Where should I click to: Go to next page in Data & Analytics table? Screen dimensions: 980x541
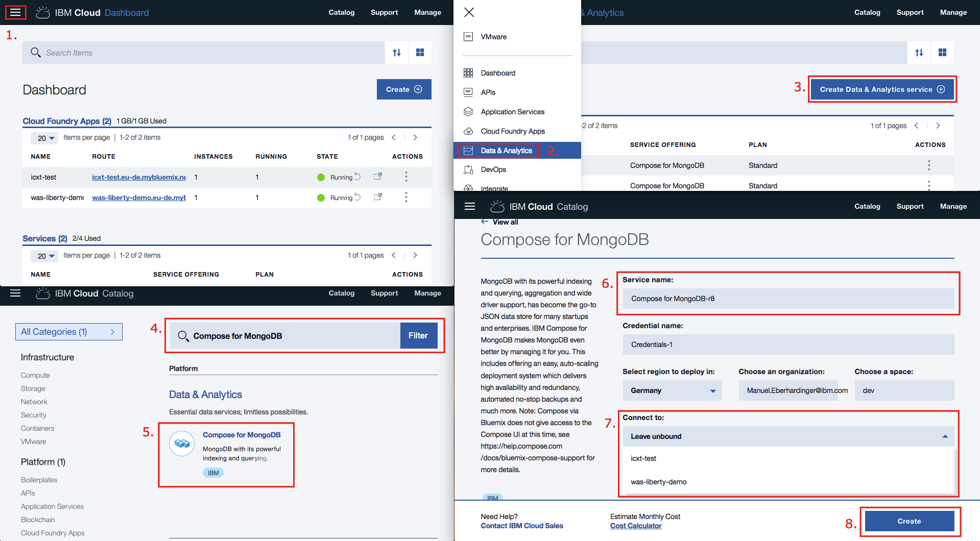(938, 126)
